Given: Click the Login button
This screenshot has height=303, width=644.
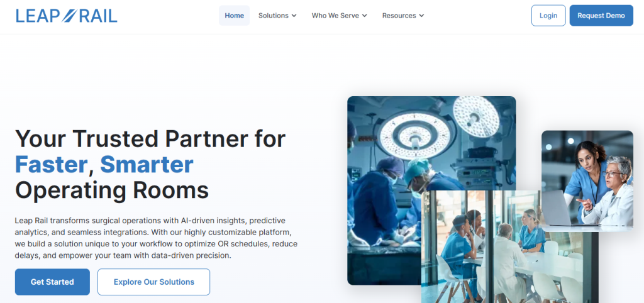Looking at the screenshot, I should [548, 16].
